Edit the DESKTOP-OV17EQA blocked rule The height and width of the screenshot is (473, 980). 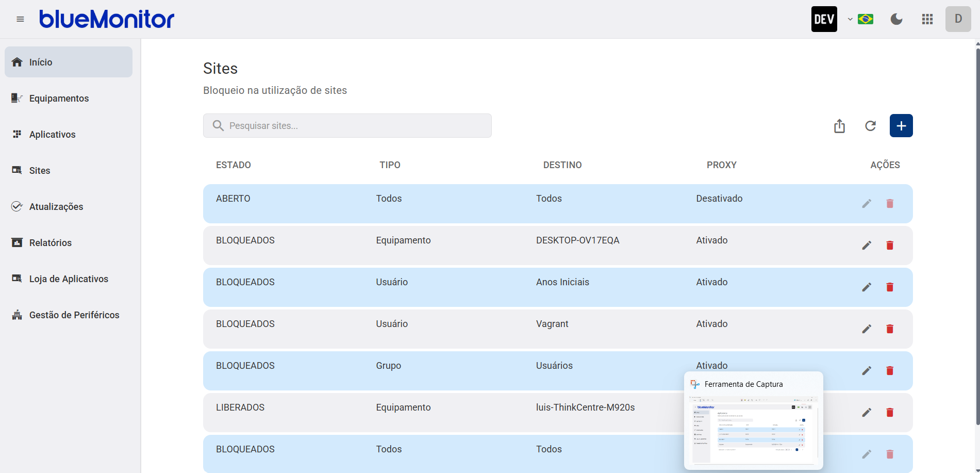click(x=867, y=245)
